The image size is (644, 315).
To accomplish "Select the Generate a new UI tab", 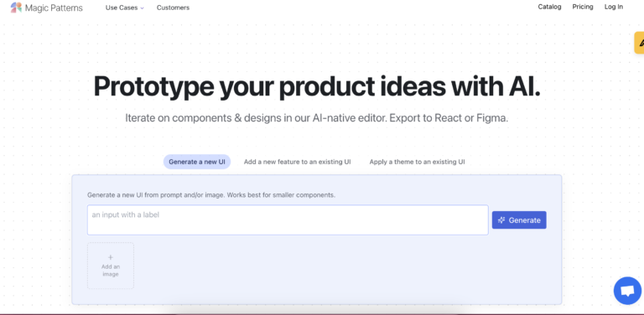I will coord(197,162).
